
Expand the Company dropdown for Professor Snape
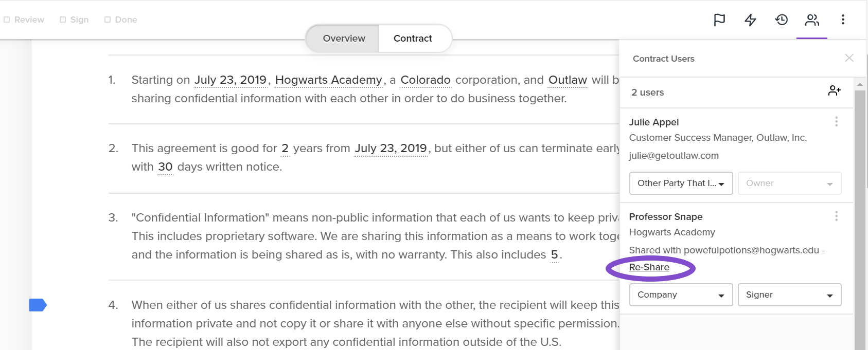[681, 294]
